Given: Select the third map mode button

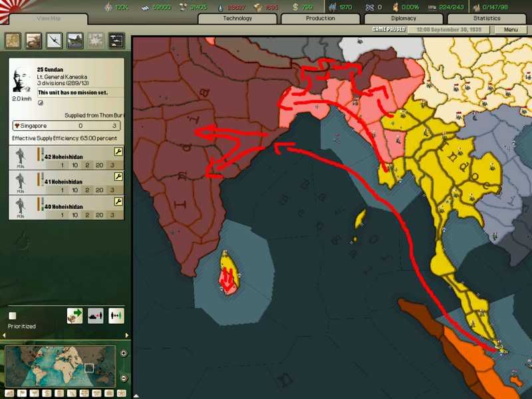Looking at the screenshot, I should (35, 393).
